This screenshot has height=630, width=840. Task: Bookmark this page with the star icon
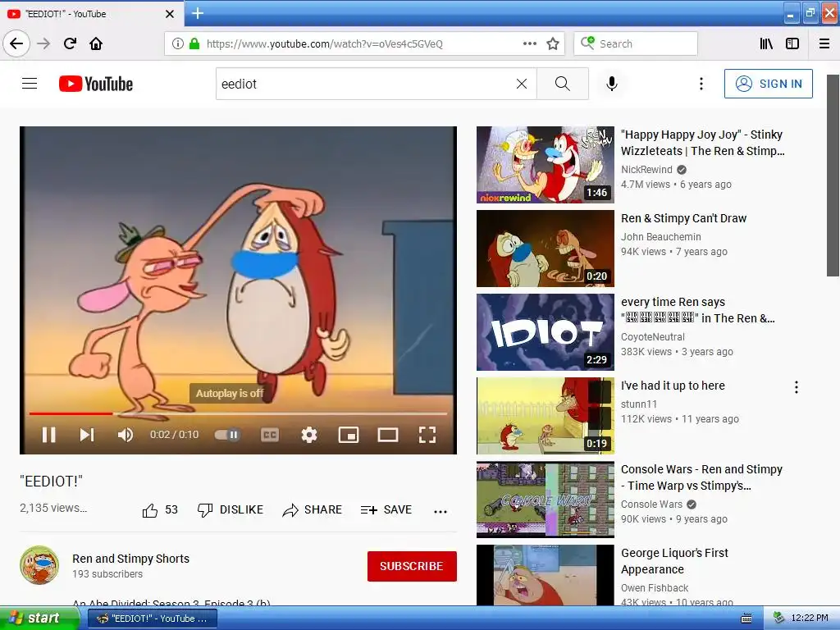[553, 43]
